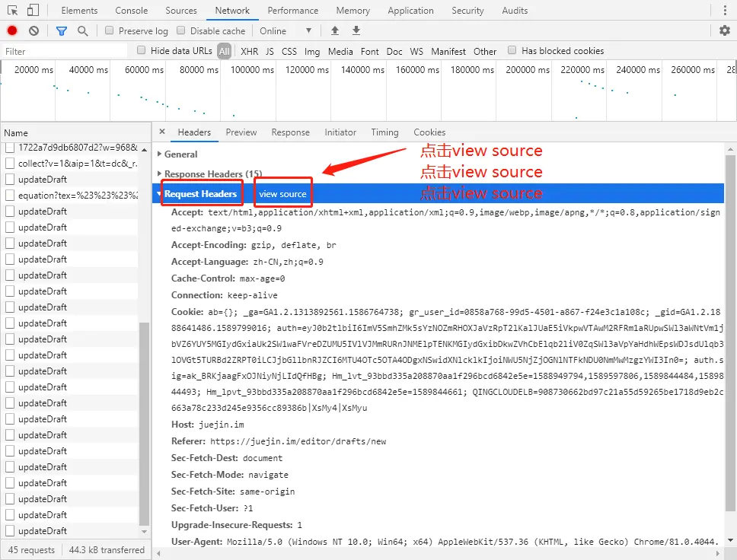The width and height of the screenshot is (737, 560).
Task: Select the All filter button
Action: tap(224, 51)
